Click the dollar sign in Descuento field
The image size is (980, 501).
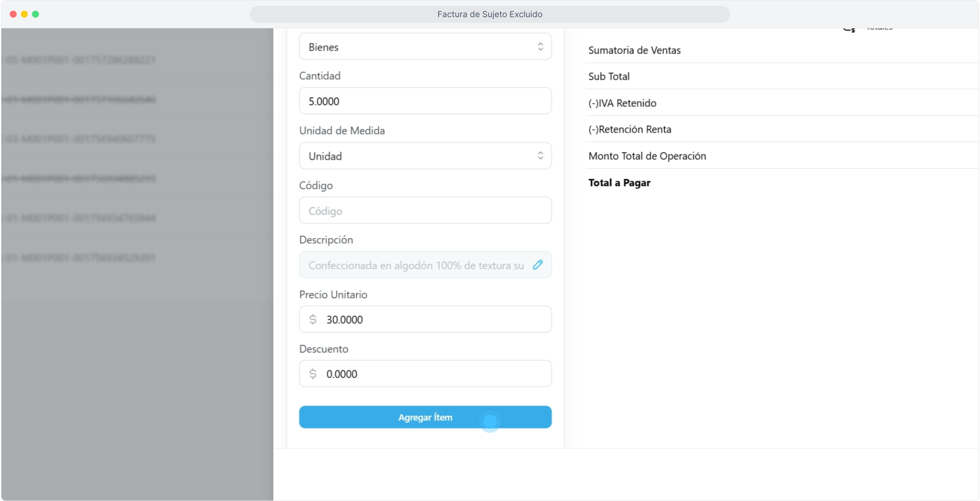point(313,374)
